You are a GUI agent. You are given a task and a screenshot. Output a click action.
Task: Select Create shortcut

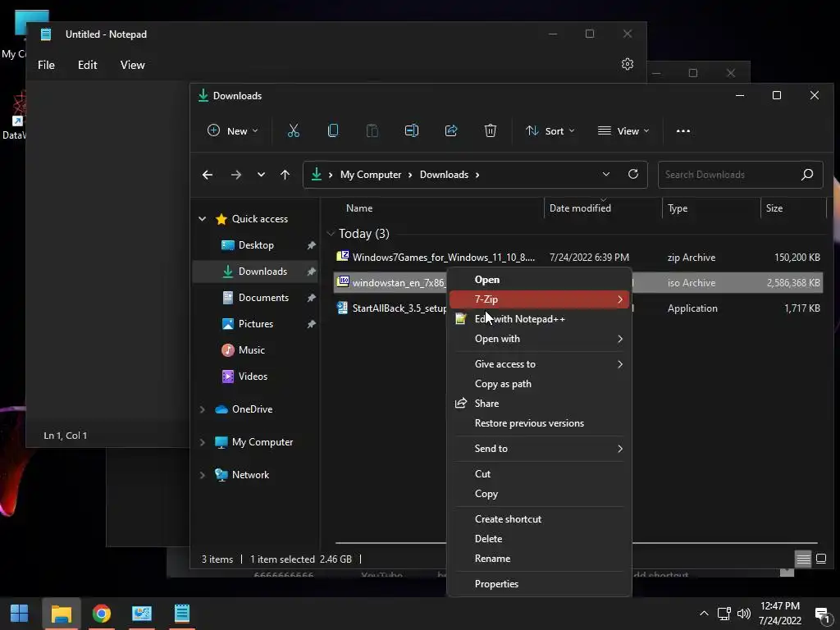540,518
